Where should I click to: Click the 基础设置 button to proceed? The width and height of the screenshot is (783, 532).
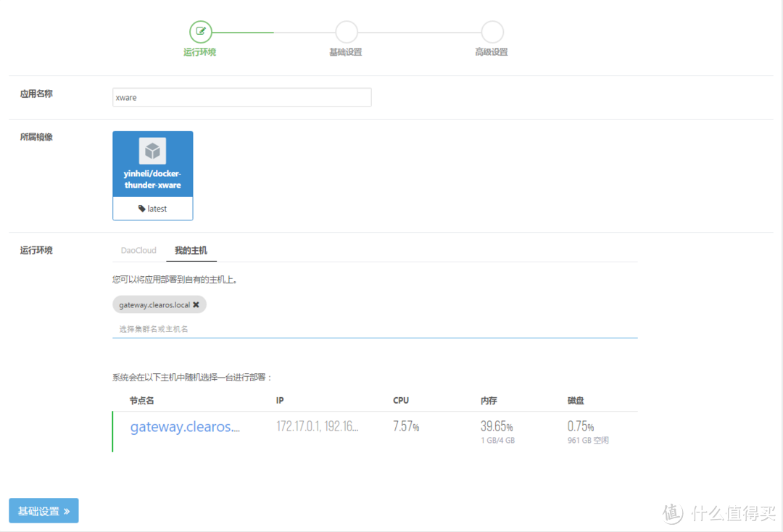[x=43, y=510]
